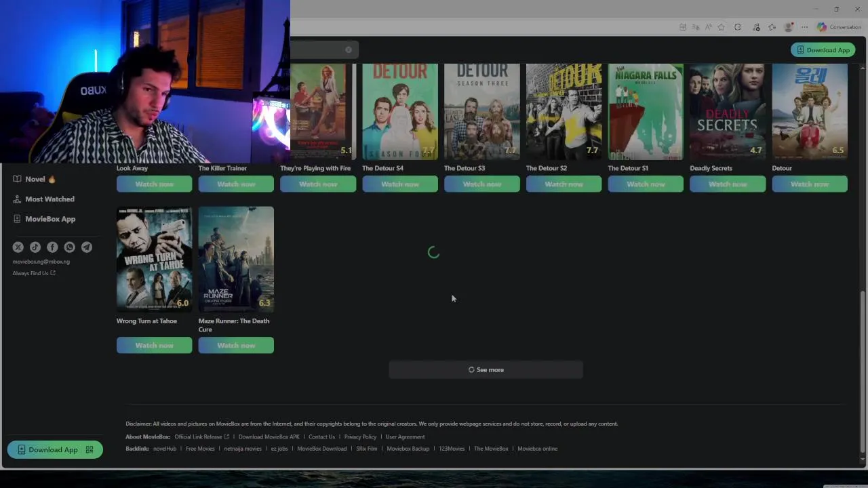Watch now under Deadly Secrets
Image resolution: width=868 pixels, height=488 pixels.
click(728, 184)
